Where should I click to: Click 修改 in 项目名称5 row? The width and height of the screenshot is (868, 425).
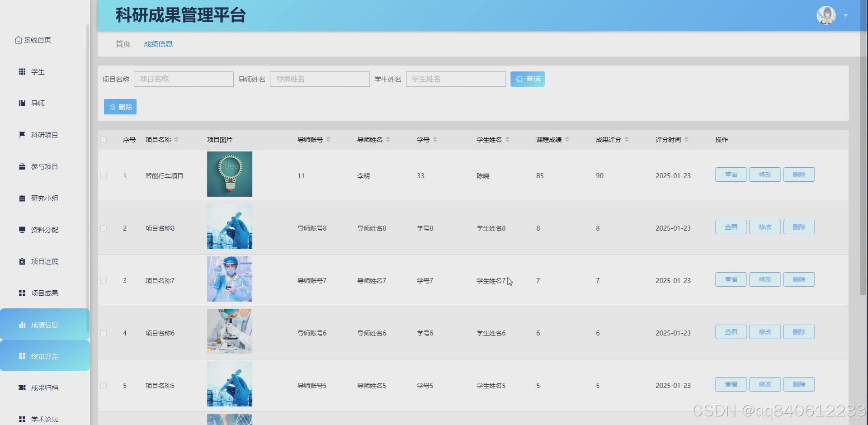click(765, 384)
